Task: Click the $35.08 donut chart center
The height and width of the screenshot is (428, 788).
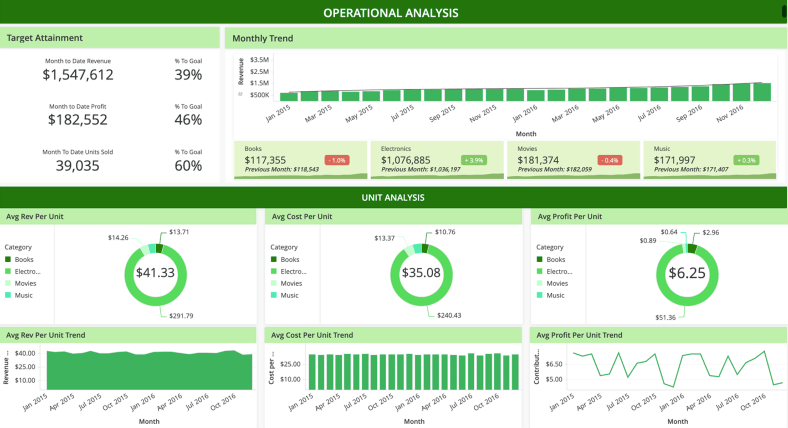Action: point(420,273)
